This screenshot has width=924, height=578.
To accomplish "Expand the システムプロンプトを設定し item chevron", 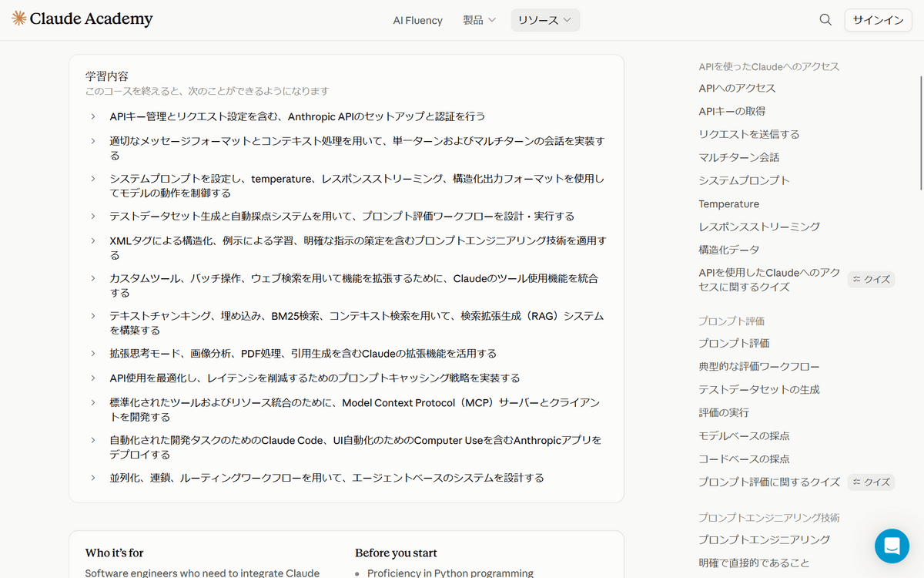I will (x=92, y=179).
